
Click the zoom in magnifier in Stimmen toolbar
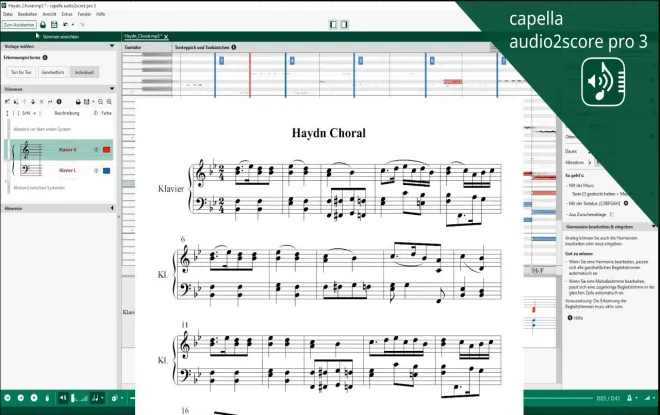click(x=109, y=101)
